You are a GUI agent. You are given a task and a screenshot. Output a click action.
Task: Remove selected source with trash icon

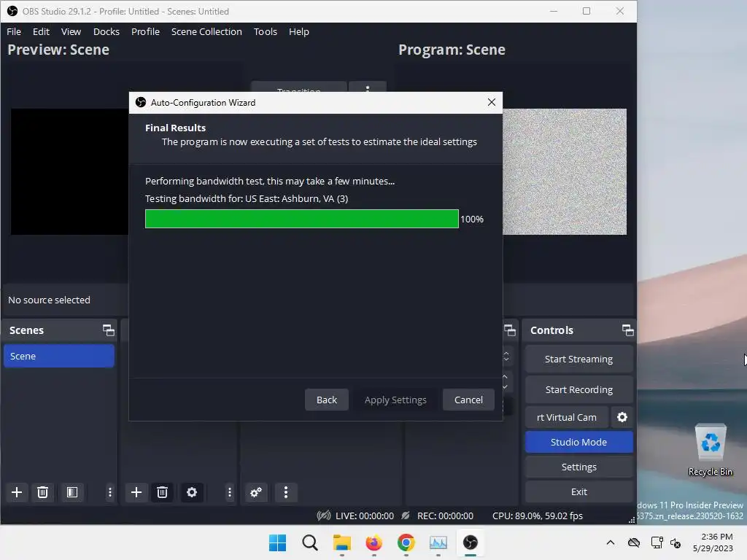tap(162, 492)
